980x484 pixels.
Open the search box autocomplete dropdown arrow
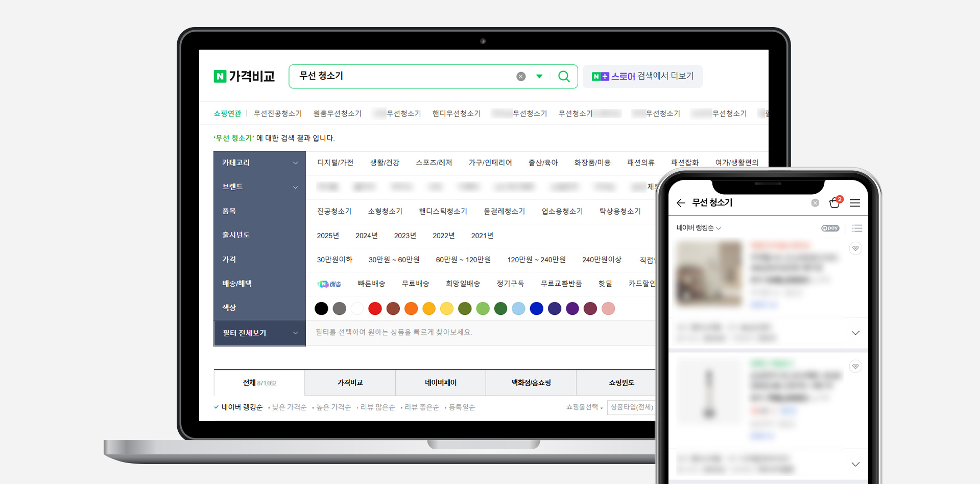click(x=539, y=76)
